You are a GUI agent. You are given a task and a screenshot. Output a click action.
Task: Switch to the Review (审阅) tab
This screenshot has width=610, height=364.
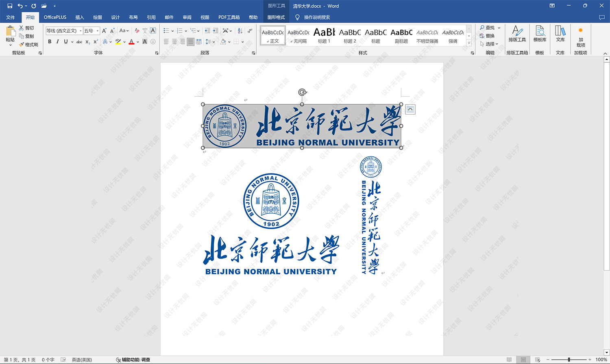tap(187, 17)
